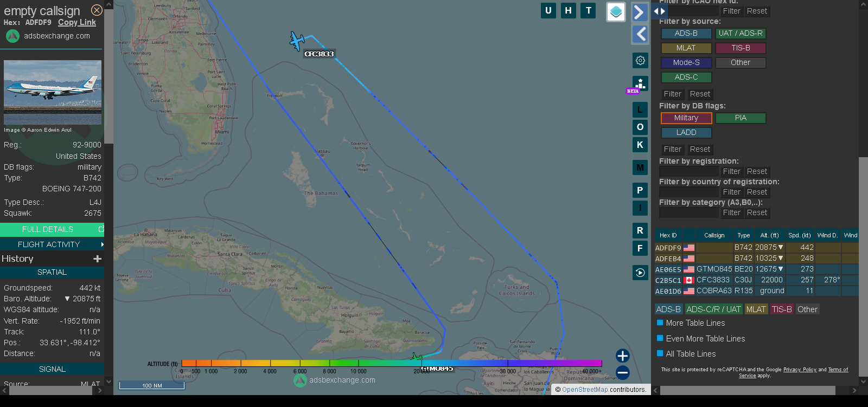Apply the source Filter button
Image resolution: width=868 pixels, height=407 pixels.
click(x=673, y=94)
